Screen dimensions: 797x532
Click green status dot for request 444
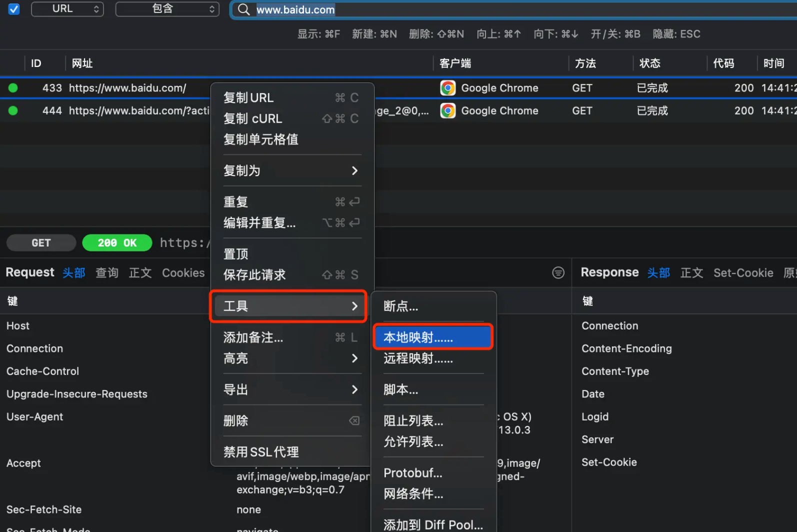(x=13, y=110)
